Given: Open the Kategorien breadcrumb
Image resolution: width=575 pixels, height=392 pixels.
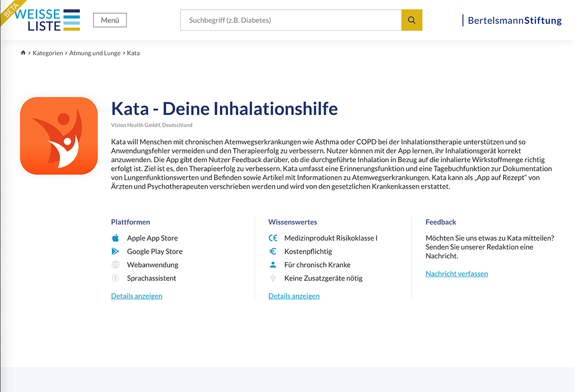Looking at the screenshot, I should (48, 53).
